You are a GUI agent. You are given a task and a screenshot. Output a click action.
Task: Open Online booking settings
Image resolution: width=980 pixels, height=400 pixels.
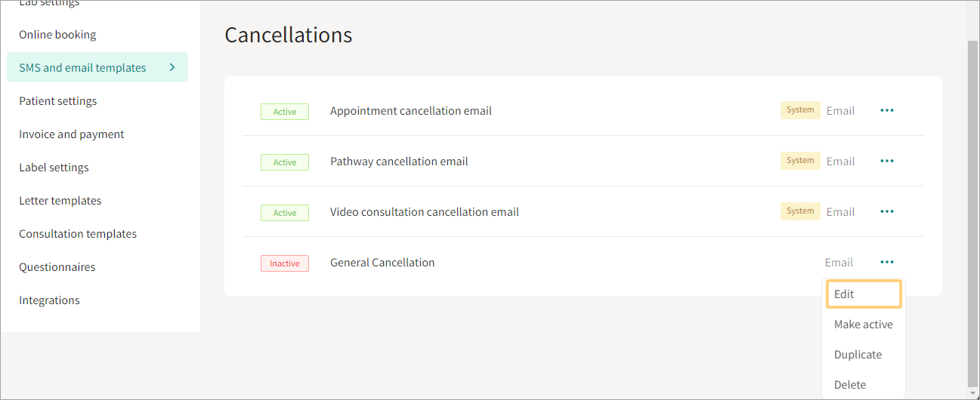57,34
